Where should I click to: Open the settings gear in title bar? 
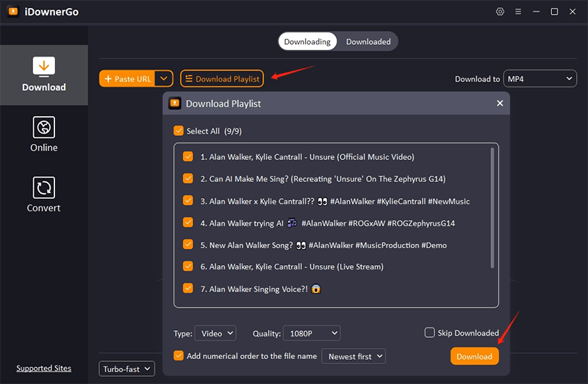(500, 12)
